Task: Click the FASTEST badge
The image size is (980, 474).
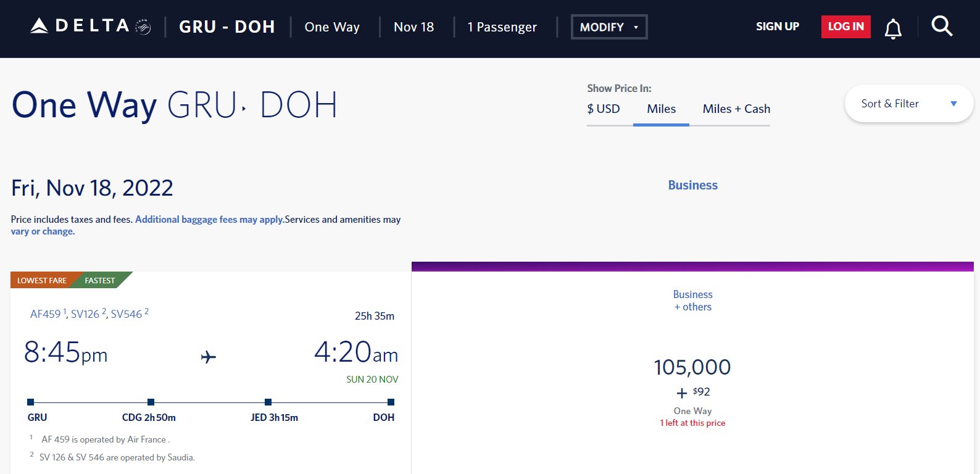Action: coord(100,280)
